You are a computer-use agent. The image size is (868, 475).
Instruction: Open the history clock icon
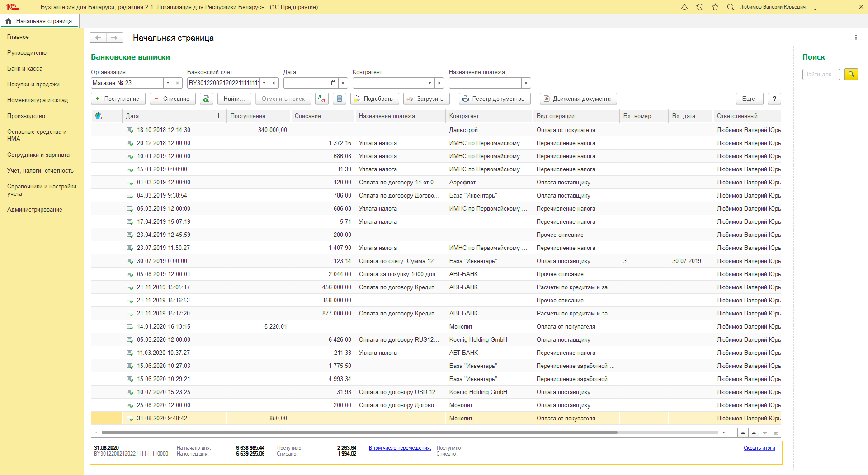coord(700,7)
